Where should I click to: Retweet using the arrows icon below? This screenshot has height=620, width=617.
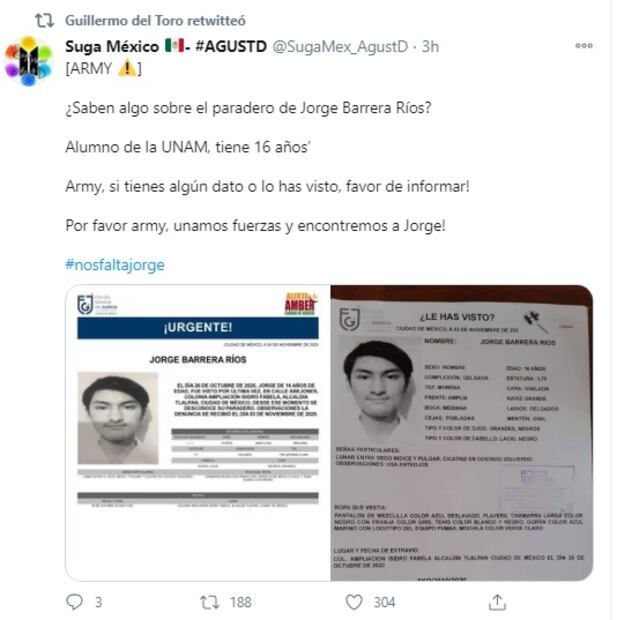209,602
